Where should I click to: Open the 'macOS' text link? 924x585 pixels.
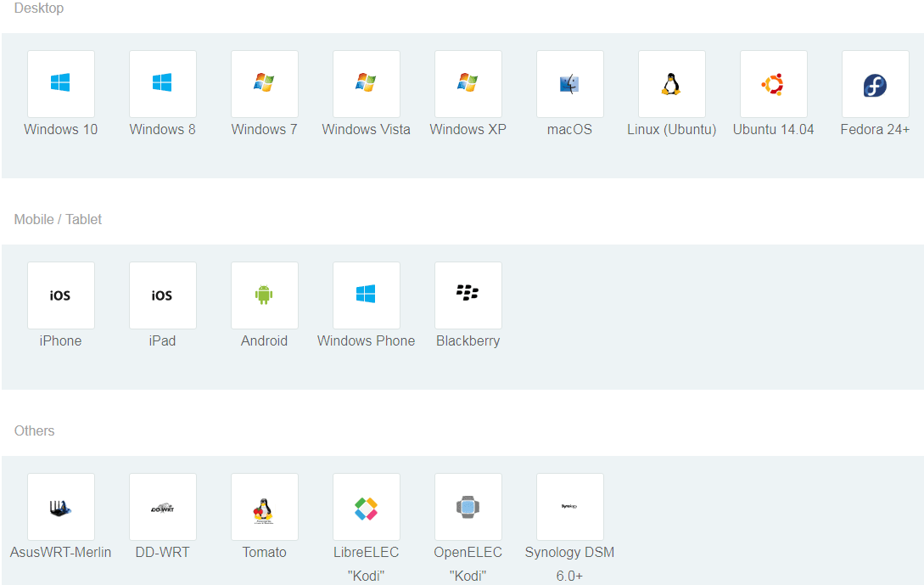570,129
